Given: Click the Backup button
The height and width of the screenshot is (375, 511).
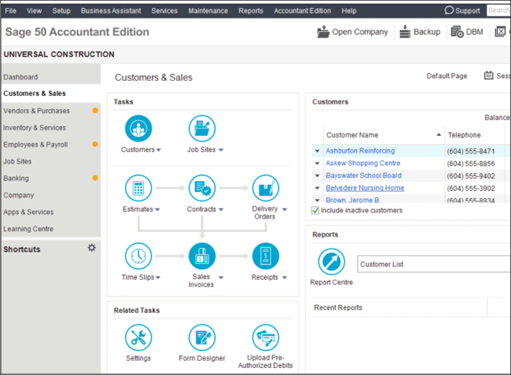Looking at the screenshot, I should (x=420, y=32).
